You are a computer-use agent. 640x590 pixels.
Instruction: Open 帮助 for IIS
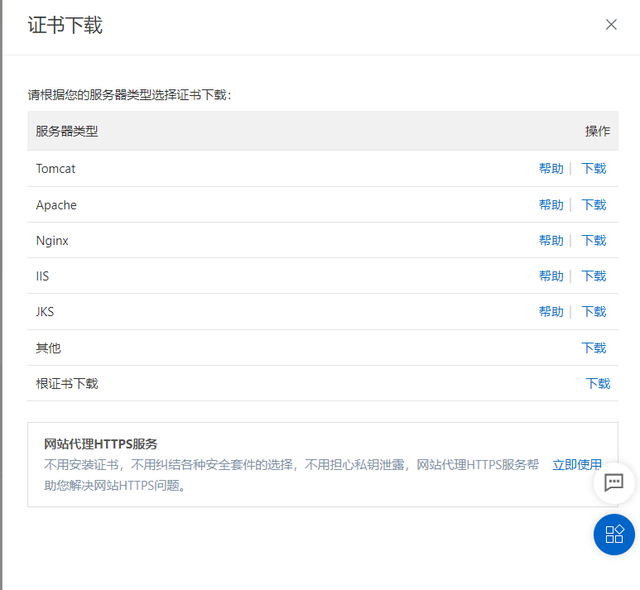[x=551, y=276]
